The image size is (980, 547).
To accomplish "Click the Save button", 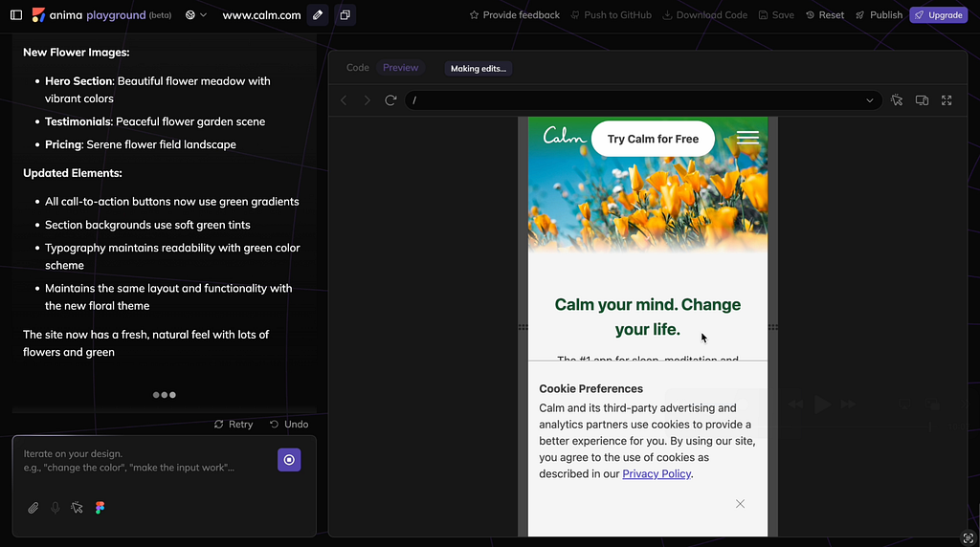I will (775, 15).
